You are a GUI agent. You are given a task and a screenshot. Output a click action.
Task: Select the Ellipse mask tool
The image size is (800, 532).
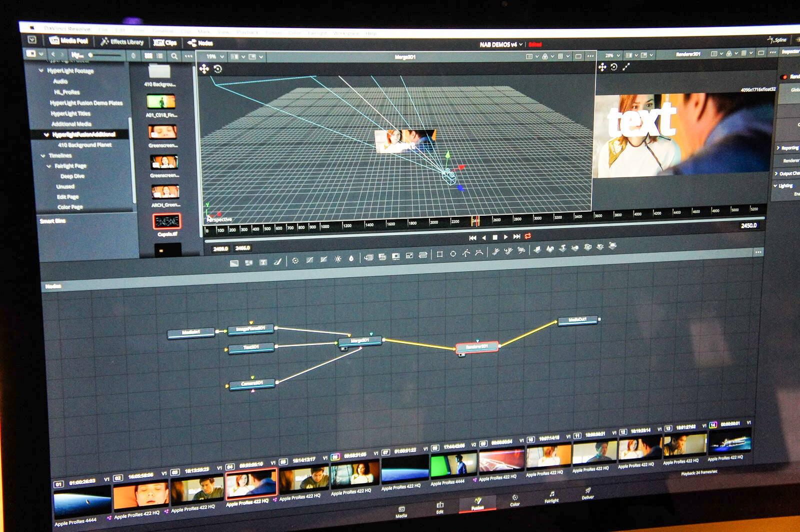pyautogui.click(x=453, y=254)
